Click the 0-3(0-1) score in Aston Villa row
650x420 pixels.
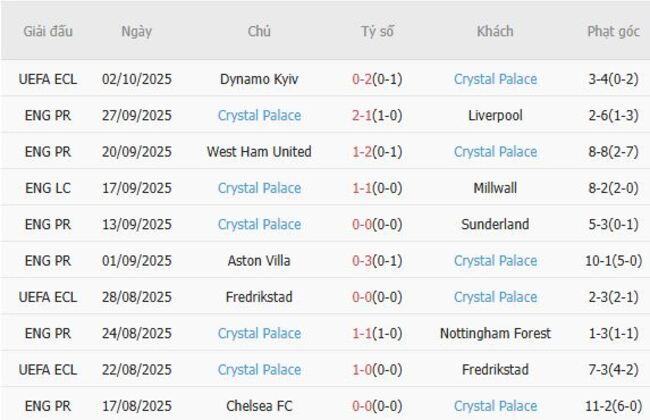pyautogui.click(x=377, y=261)
